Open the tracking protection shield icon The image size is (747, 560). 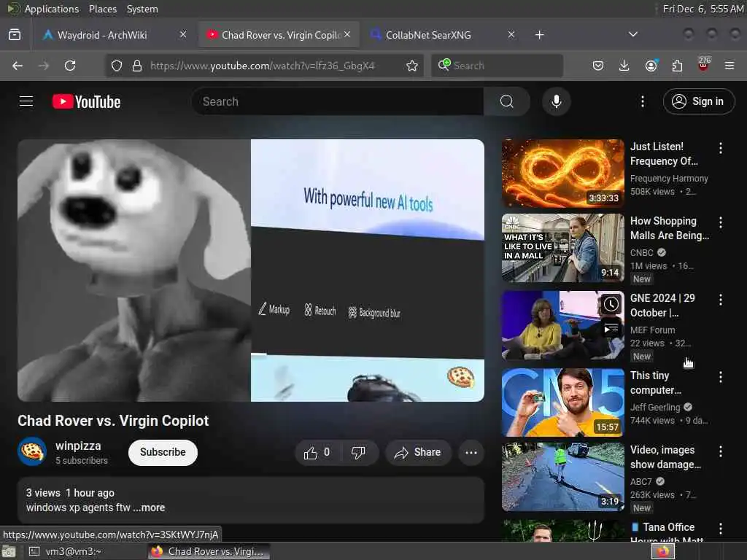tap(116, 66)
